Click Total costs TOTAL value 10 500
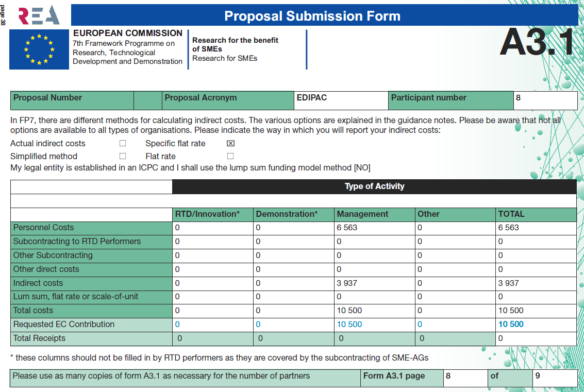The height and width of the screenshot is (392, 584). click(511, 311)
